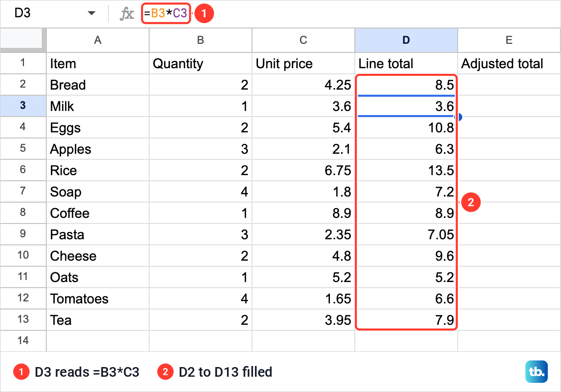561x392 pixels.
Task: Select column B header
Action: (x=201, y=40)
